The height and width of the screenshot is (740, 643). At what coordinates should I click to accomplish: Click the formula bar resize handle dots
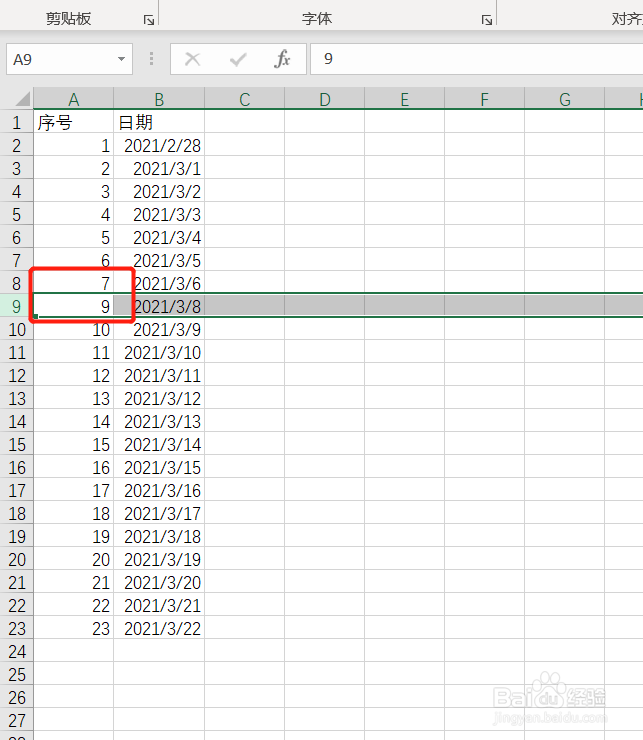(152, 59)
